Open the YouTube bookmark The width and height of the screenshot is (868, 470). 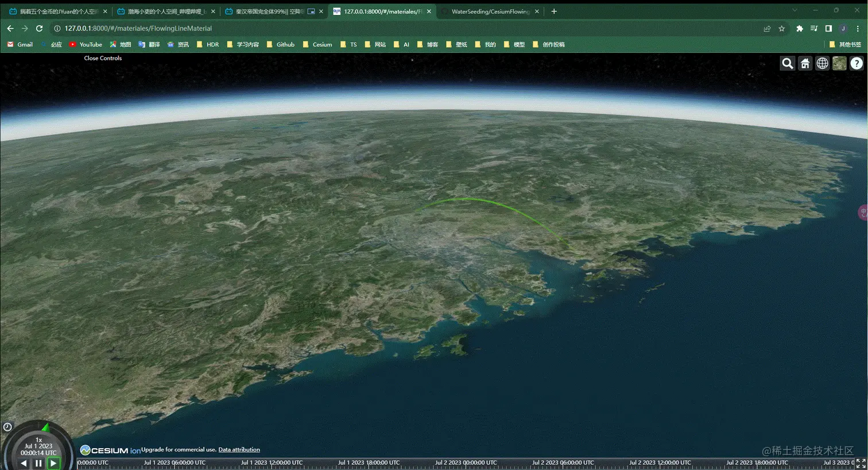(x=86, y=44)
